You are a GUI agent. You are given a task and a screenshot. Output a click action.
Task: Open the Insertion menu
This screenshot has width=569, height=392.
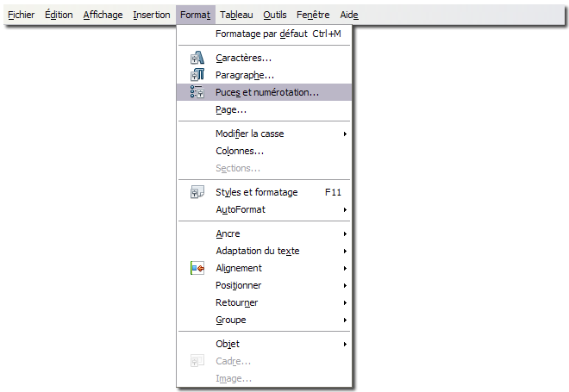point(152,15)
